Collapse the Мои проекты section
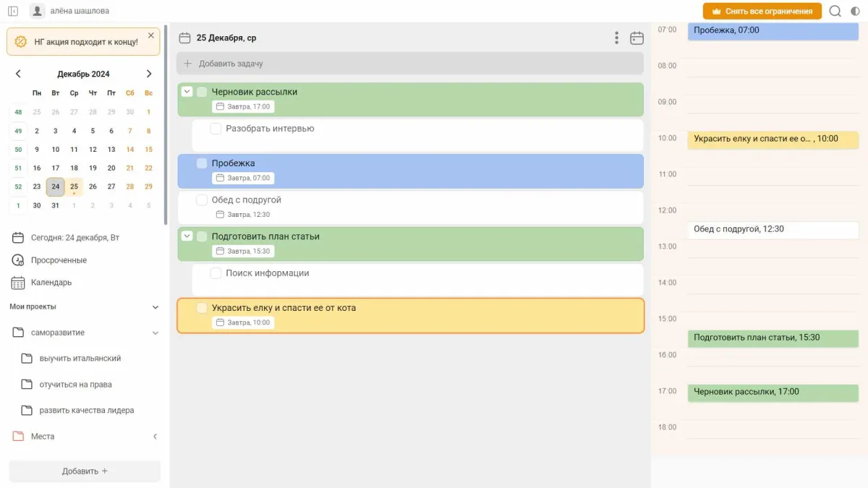This screenshot has width=868, height=488. tap(155, 307)
